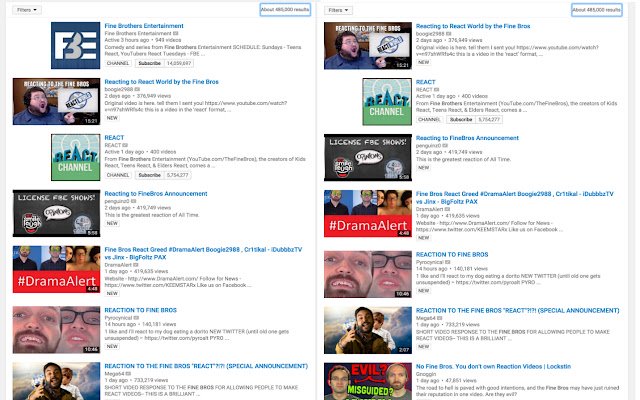Screen dimensions: 640x400
Task: Click the FBE channel logo thumbnail
Action: point(76,45)
